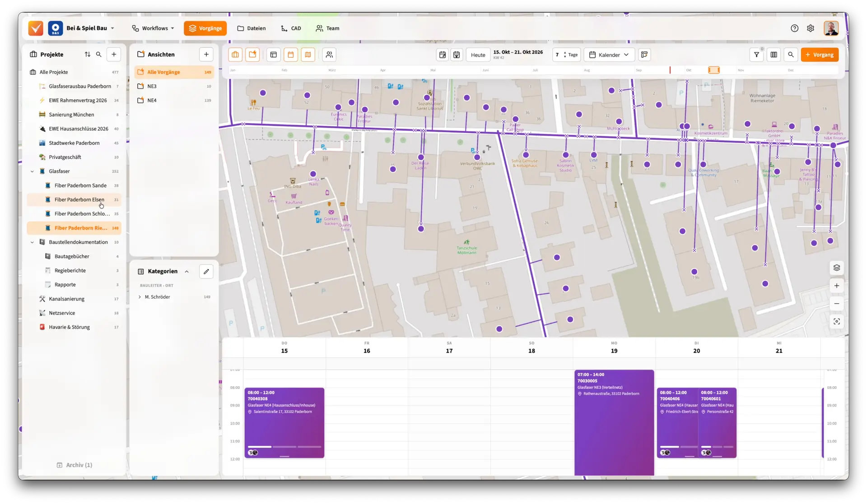Open the help question mark icon

coord(794,28)
